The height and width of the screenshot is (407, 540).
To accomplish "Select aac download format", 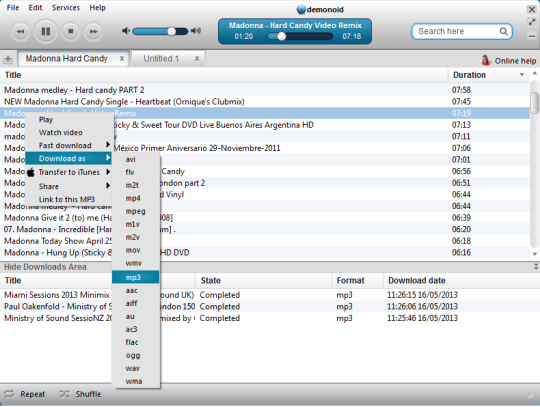I will [136, 291].
